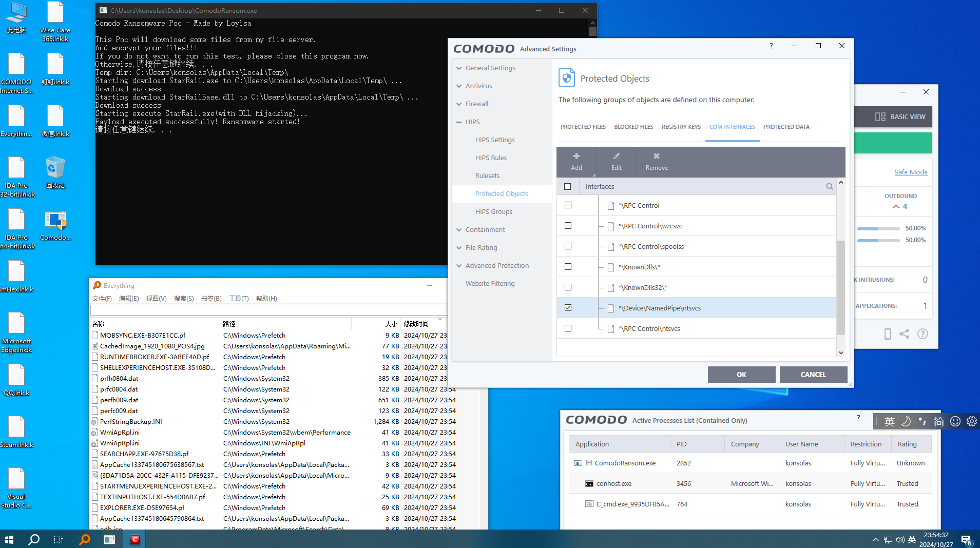Switch to the Registry Keys tab
Image resolution: width=980 pixels, height=548 pixels.
click(681, 127)
